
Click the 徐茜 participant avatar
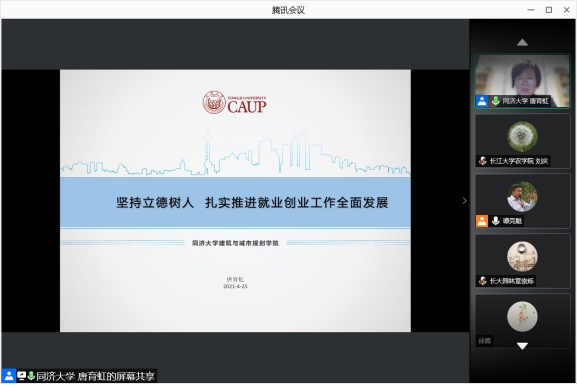coord(522,317)
